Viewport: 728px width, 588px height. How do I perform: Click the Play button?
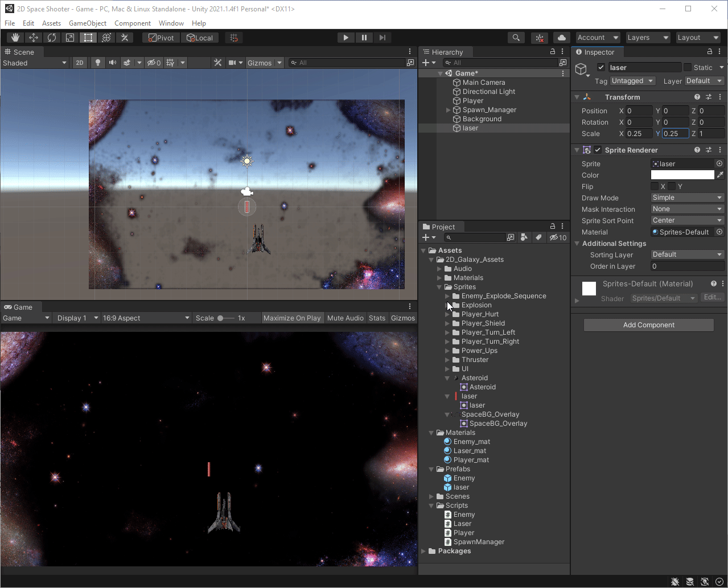pyautogui.click(x=346, y=38)
